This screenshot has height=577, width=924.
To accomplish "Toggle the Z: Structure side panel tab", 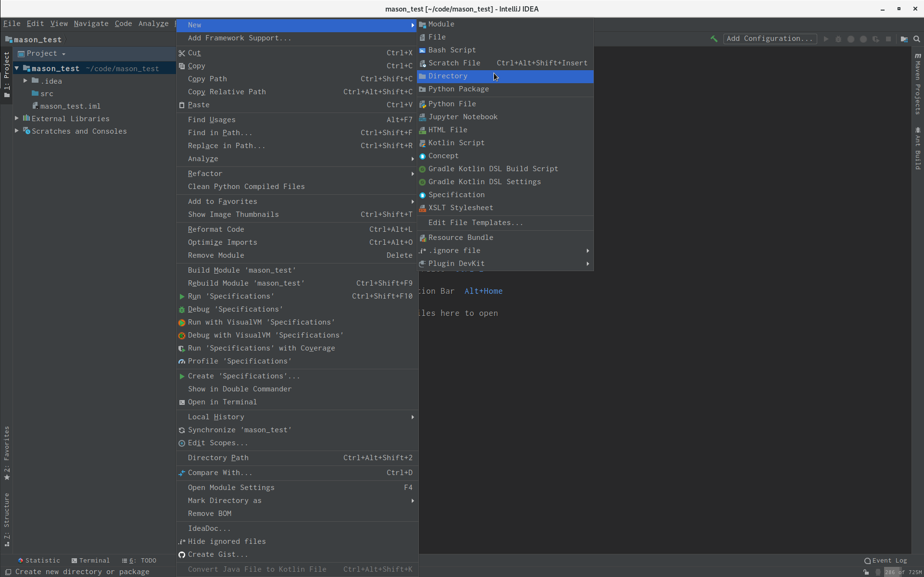I will tap(7, 520).
